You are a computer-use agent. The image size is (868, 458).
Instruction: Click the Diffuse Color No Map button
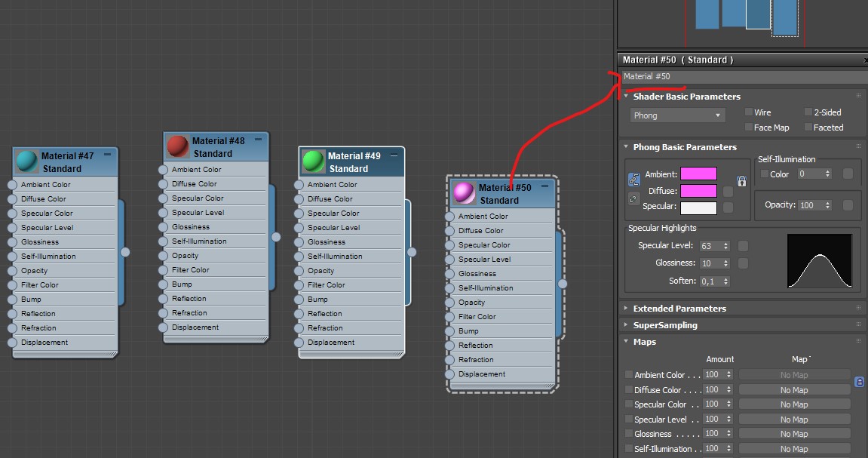pyautogui.click(x=794, y=390)
